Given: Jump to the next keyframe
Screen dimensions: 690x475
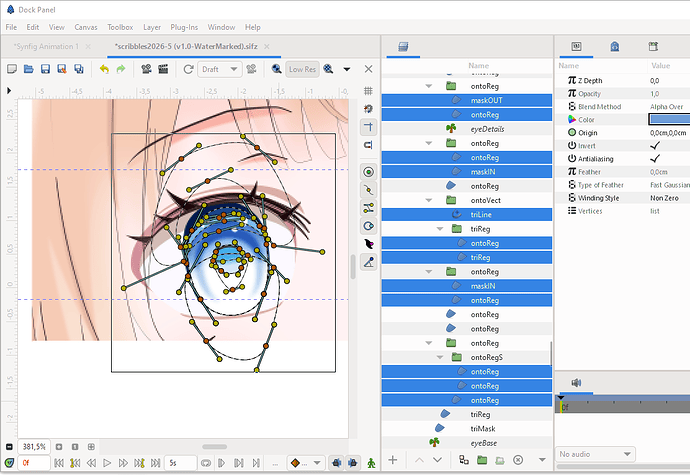Looking at the screenshot, I should click(139, 463).
